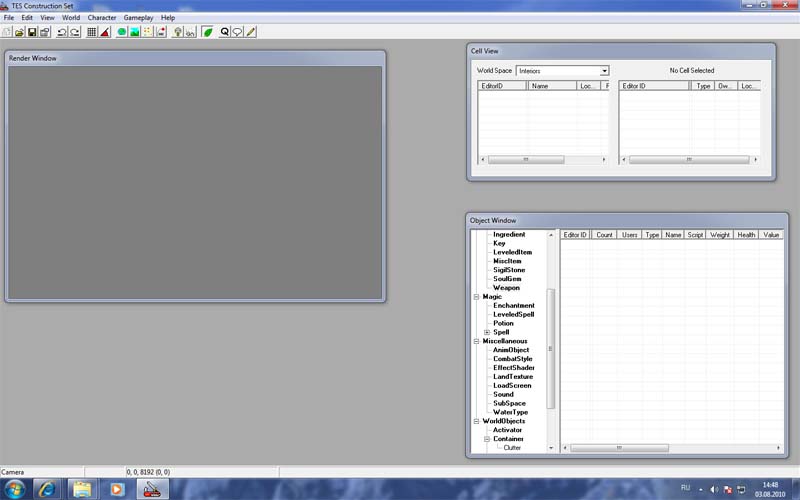
Task: Open Windows Explorer from the taskbar
Action: click(x=82, y=489)
